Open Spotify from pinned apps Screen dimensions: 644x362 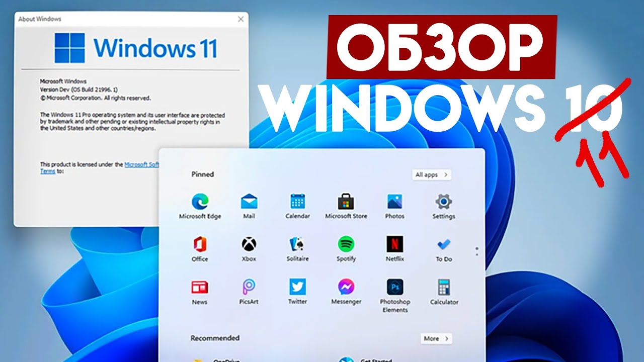click(x=346, y=249)
